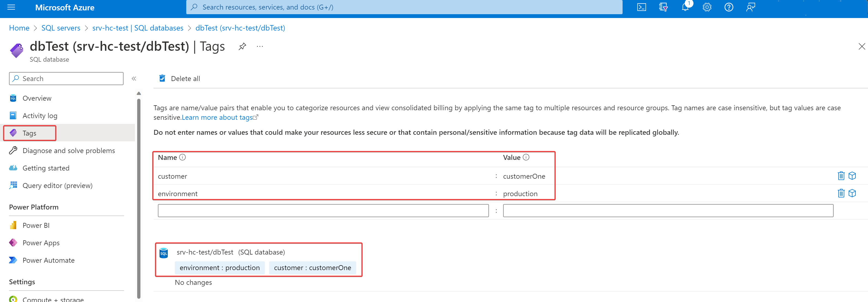Image resolution: width=868 pixels, height=302 pixels.
Task: Open Cloud Shell from top bar
Action: coord(641,7)
